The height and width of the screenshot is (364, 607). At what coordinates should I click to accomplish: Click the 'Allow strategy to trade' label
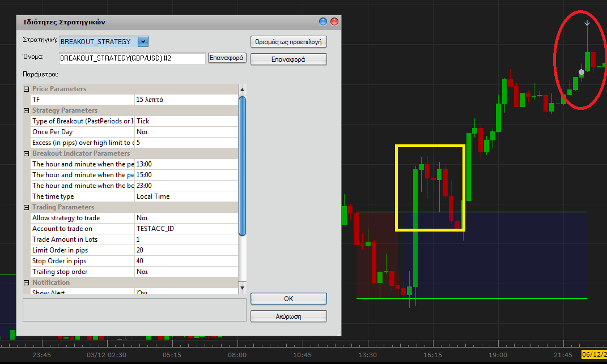tap(66, 218)
